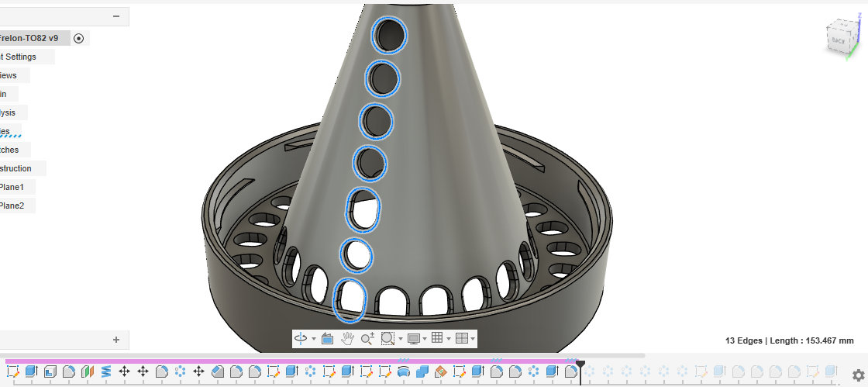Click the ViewCube in the corner
This screenshot has width=868, height=387.
click(x=840, y=37)
